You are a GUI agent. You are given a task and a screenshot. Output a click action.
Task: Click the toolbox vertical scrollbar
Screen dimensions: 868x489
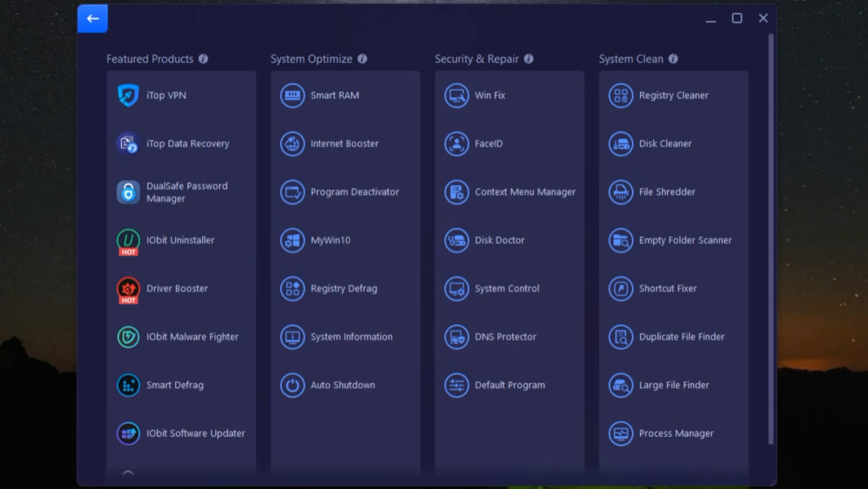[770, 240]
